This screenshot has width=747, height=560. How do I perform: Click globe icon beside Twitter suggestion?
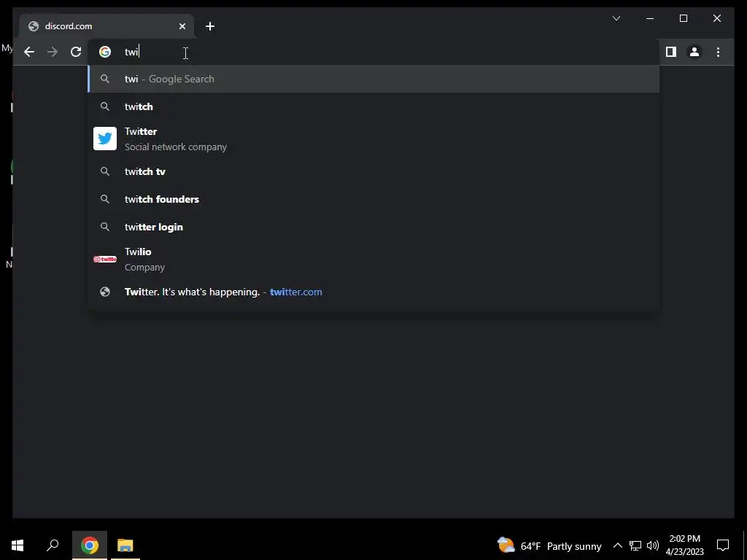(x=105, y=292)
